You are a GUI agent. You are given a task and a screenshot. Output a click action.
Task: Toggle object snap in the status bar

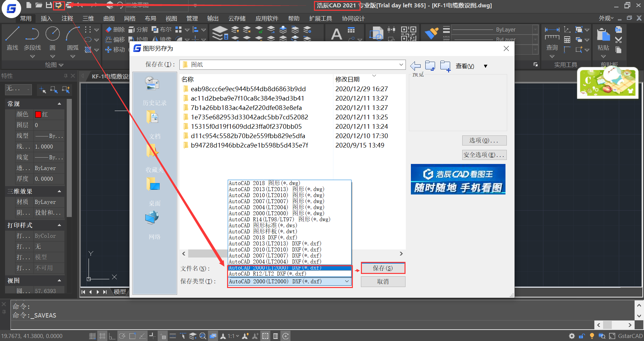click(132, 336)
